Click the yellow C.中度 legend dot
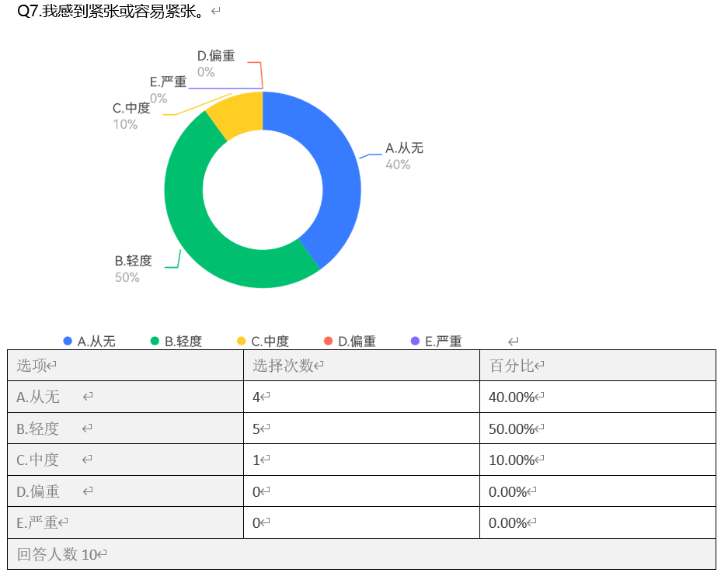 click(241, 341)
